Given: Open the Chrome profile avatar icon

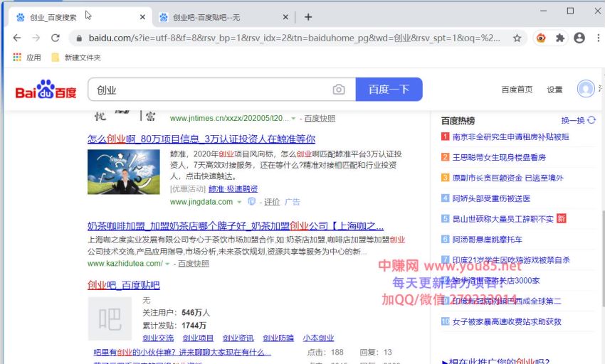Looking at the screenshot, I should (579, 38).
